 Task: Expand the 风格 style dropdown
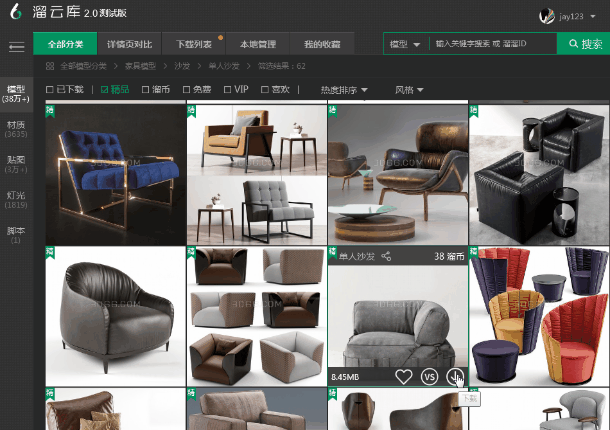pyautogui.click(x=409, y=91)
